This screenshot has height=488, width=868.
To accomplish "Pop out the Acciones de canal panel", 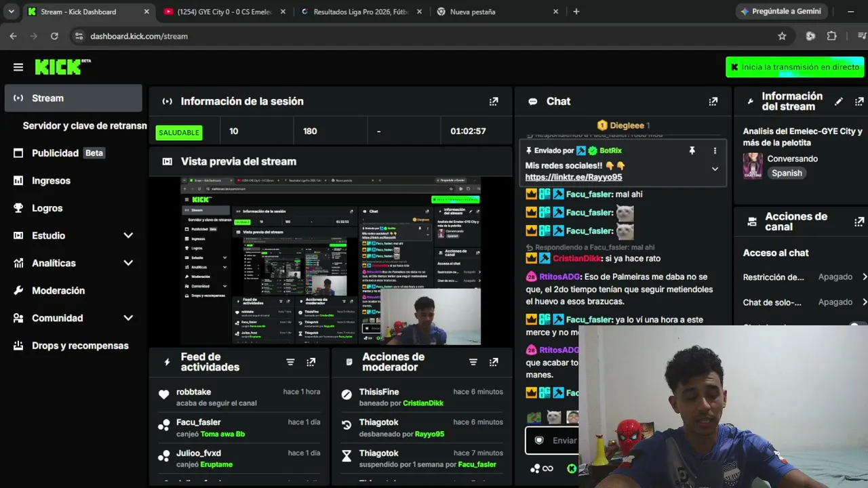I will pyautogui.click(x=859, y=222).
